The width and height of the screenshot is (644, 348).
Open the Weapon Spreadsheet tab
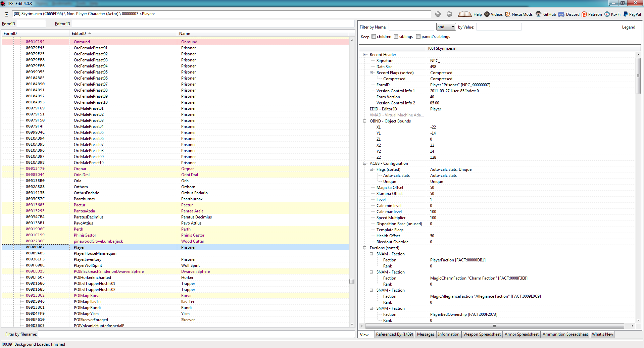(482, 334)
